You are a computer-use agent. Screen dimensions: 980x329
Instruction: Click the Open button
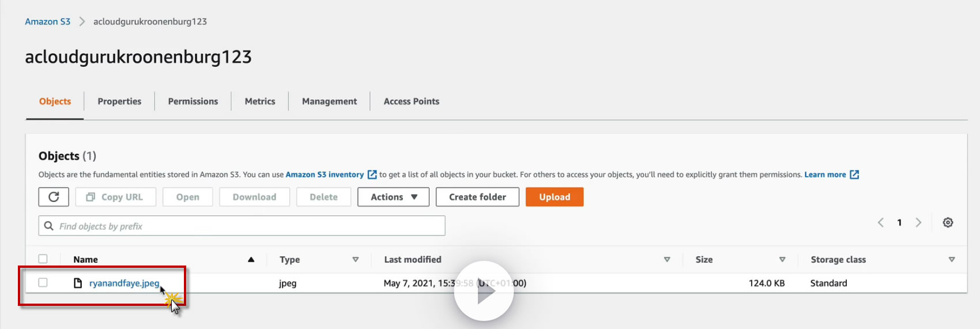click(x=187, y=197)
